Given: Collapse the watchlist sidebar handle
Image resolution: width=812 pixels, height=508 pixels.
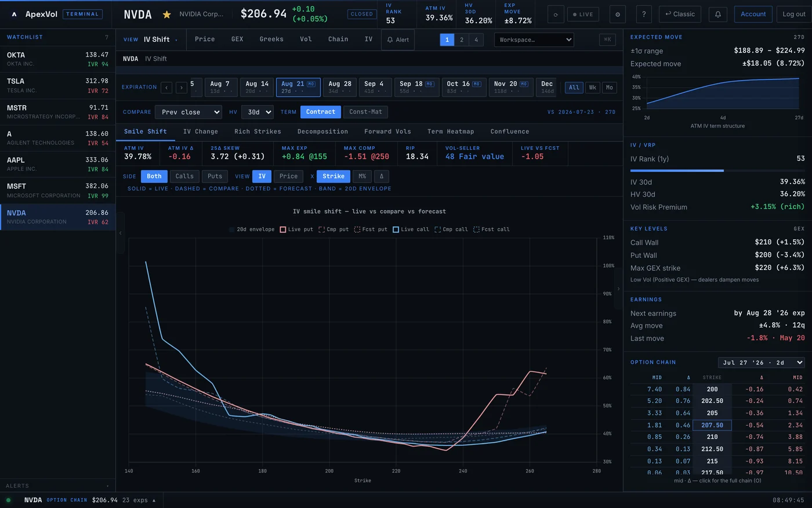Looking at the screenshot, I should click(120, 233).
